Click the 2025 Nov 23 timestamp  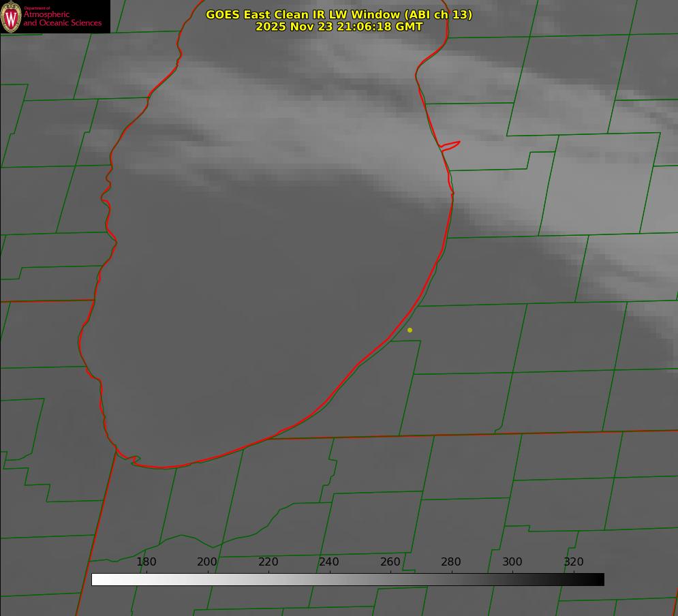pyautogui.click(x=339, y=27)
